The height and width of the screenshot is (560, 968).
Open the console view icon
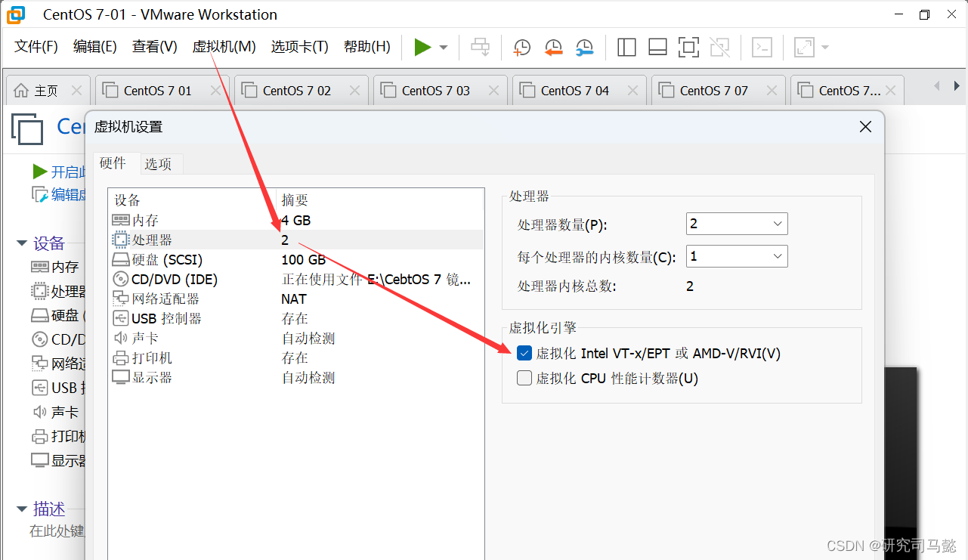coord(762,47)
